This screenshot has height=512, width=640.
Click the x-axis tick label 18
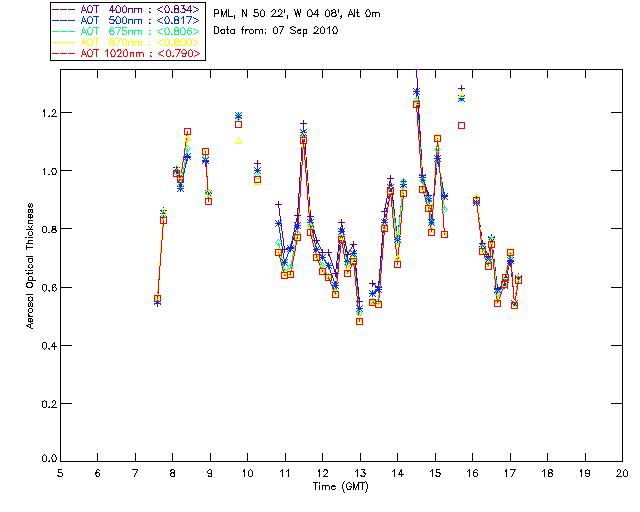(547, 473)
